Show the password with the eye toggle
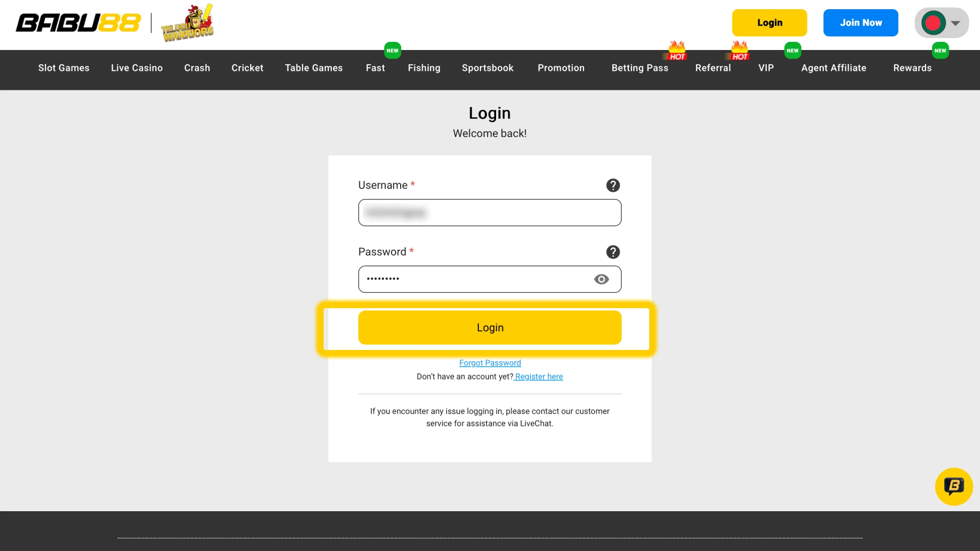 601,279
